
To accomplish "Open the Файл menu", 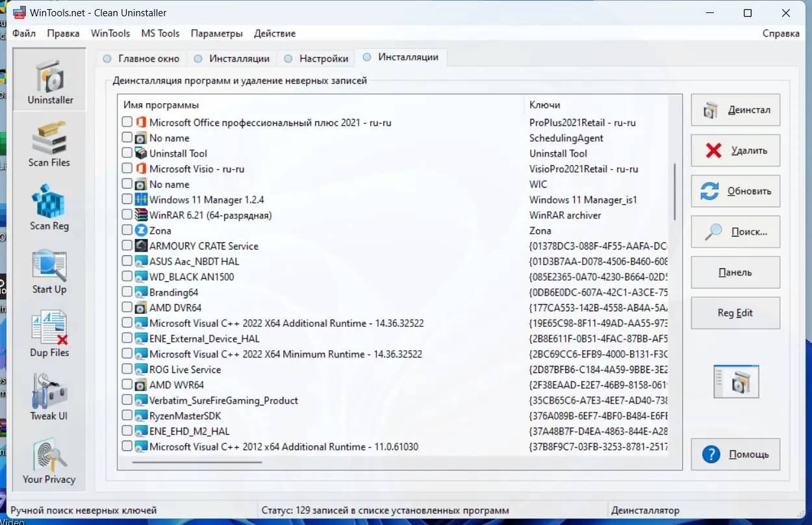I will (23, 33).
